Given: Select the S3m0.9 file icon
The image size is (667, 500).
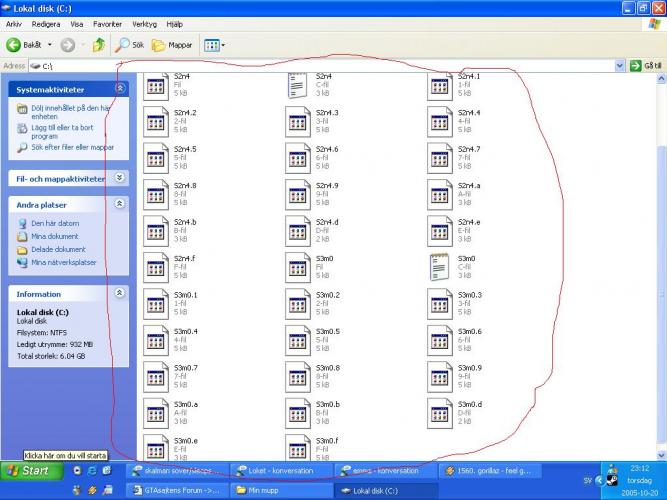Looking at the screenshot, I should click(440, 377).
